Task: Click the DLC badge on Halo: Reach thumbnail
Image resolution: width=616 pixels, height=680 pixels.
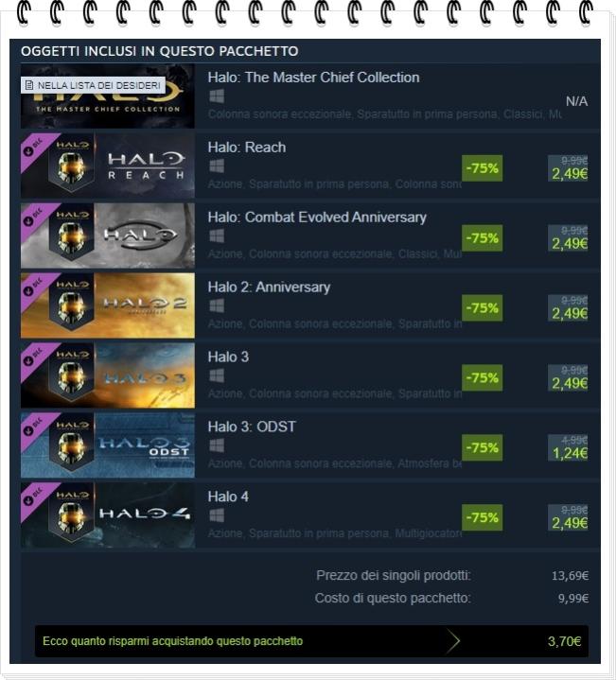Action: pos(34,148)
